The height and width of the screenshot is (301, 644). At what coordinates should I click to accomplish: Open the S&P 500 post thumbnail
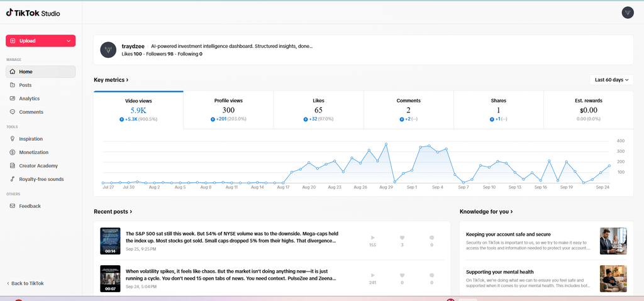coord(110,241)
